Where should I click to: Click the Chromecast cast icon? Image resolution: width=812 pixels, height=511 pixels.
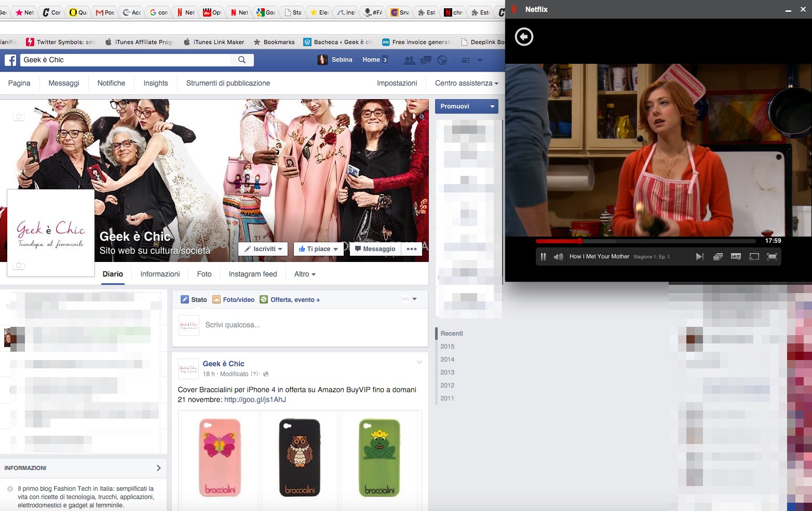tap(754, 257)
